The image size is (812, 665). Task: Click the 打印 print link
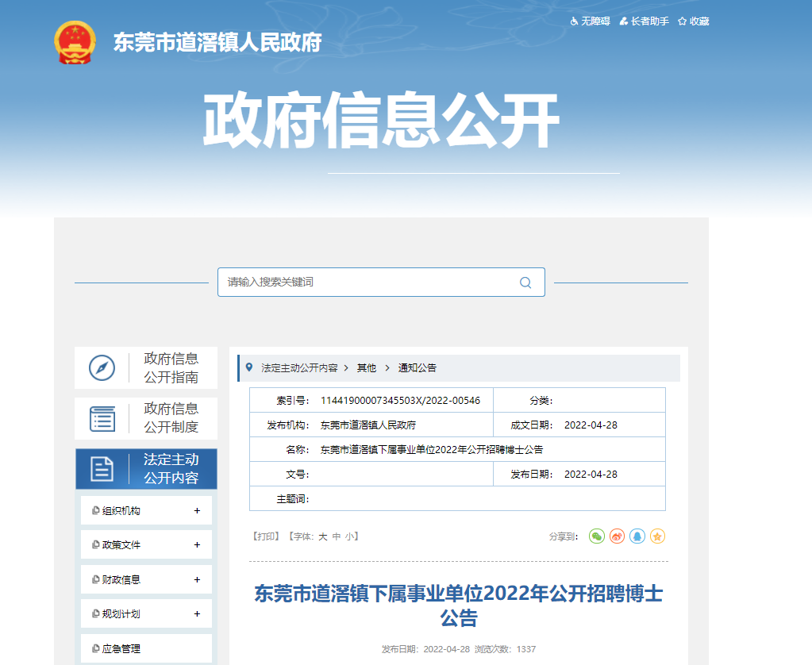(x=265, y=536)
